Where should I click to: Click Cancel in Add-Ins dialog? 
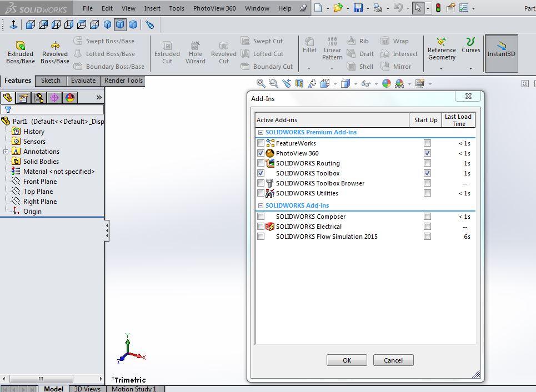point(393,360)
